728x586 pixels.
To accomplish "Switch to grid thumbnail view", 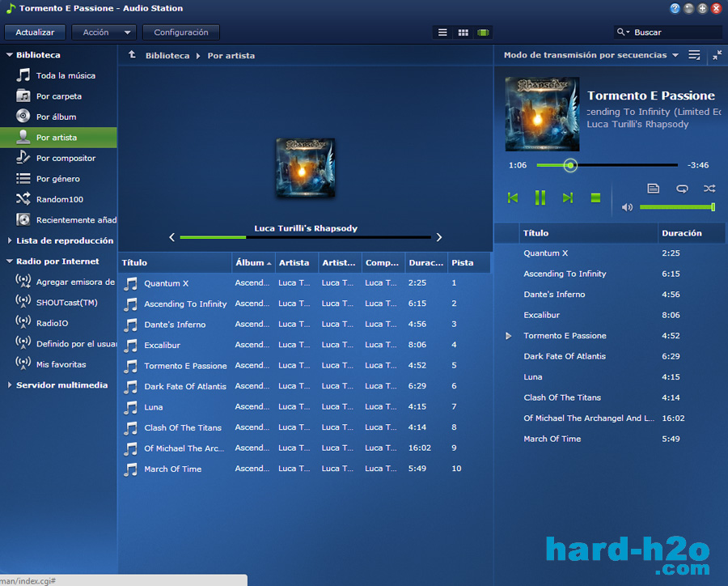I will [463, 32].
